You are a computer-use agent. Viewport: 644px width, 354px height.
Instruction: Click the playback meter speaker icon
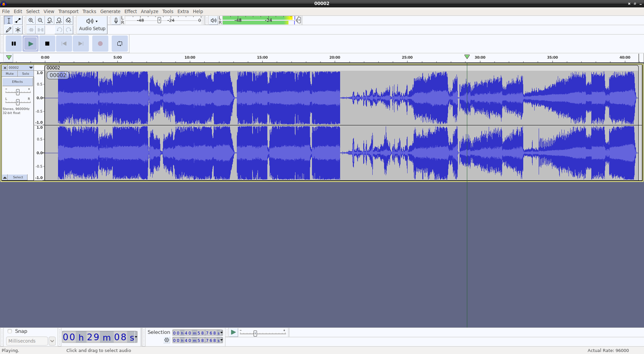click(x=214, y=21)
